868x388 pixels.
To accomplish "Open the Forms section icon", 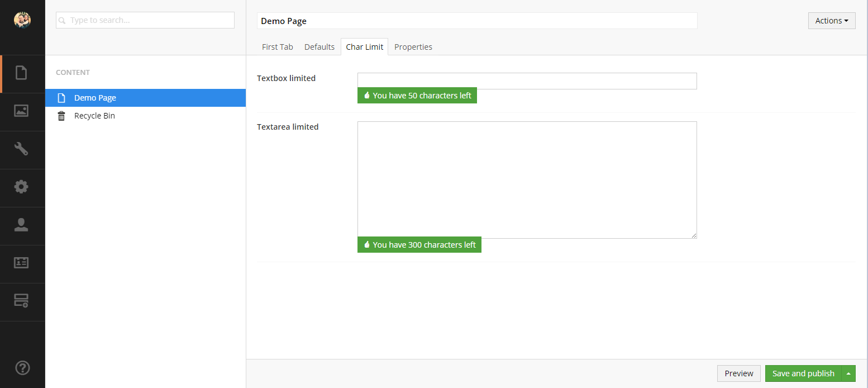I will 22,301.
